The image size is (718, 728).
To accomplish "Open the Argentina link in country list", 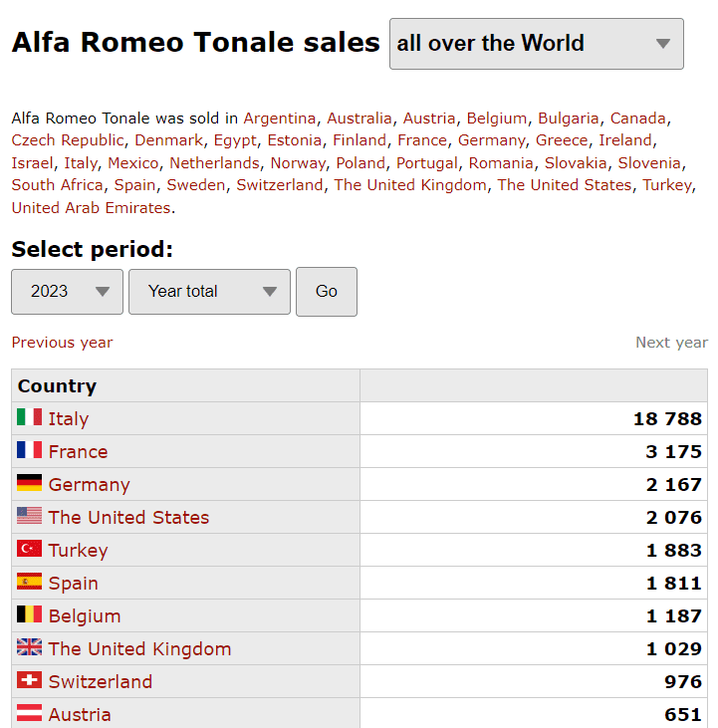I will tap(280, 119).
